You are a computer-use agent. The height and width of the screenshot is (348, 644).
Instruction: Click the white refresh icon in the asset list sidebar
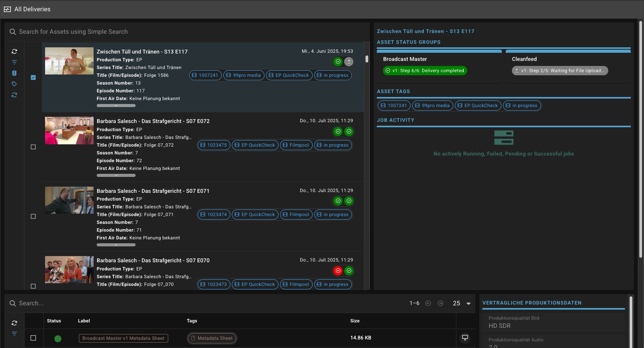[14, 52]
